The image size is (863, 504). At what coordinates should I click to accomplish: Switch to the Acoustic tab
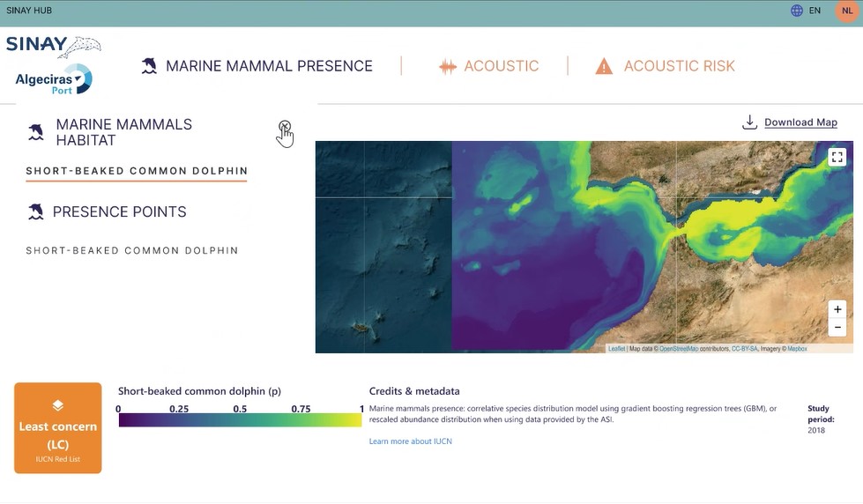(x=501, y=66)
